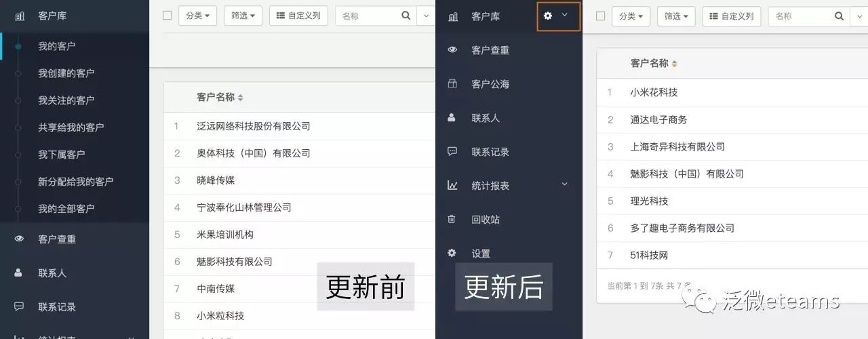Screen dimensions: 868x339
Task: Open the 分类 dropdown in the before-update toolbar
Action: click(x=197, y=16)
